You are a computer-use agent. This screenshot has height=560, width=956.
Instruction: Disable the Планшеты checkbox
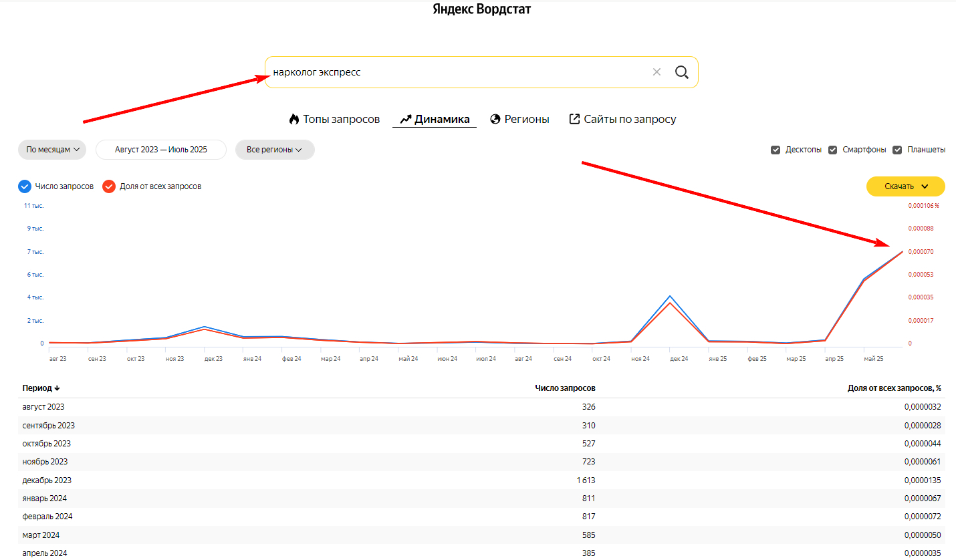tap(897, 150)
